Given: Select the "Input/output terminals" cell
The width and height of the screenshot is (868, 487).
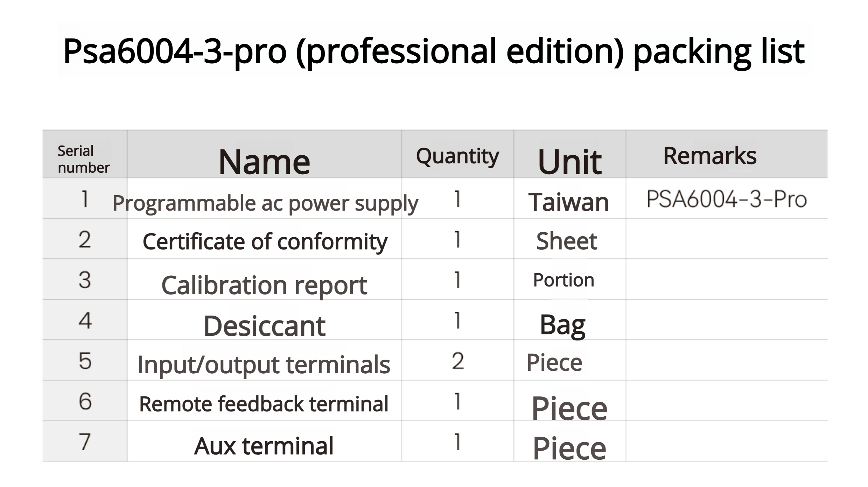Looking at the screenshot, I should pyautogui.click(x=264, y=365).
